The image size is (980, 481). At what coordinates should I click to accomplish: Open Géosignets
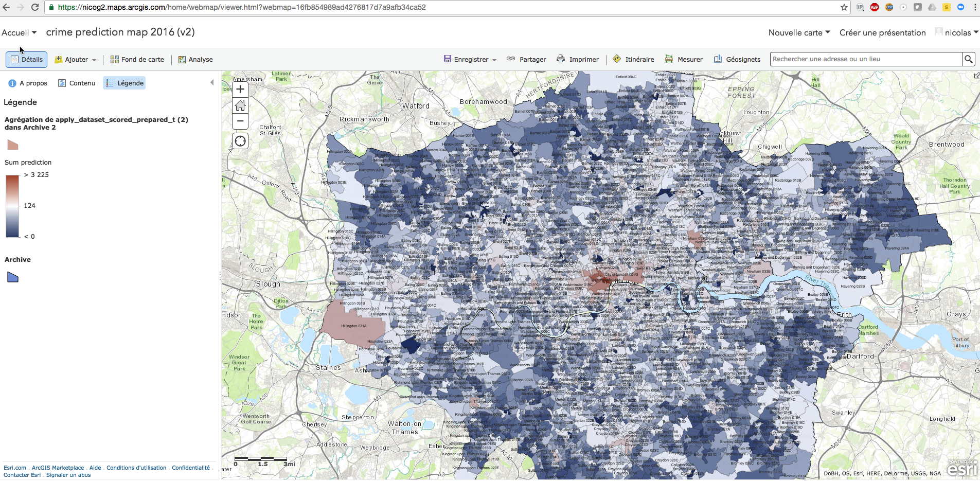[738, 59]
